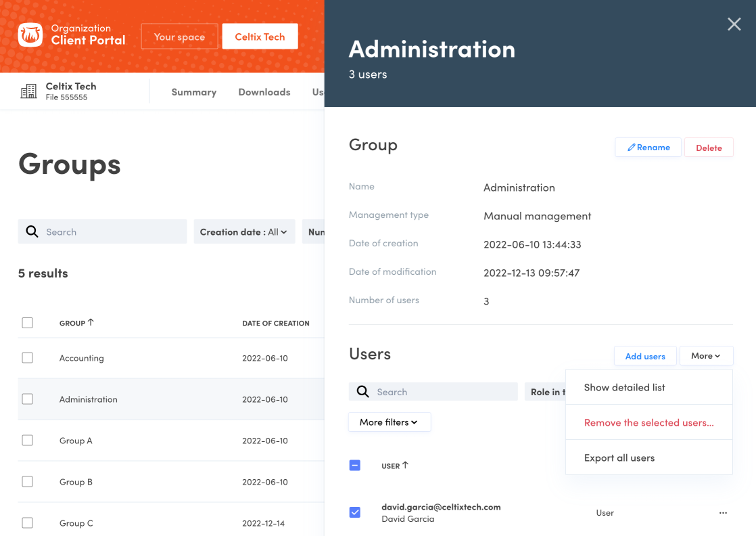Expand the More filters dropdown
Screen dimensions: 756x536
pyautogui.click(x=389, y=422)
